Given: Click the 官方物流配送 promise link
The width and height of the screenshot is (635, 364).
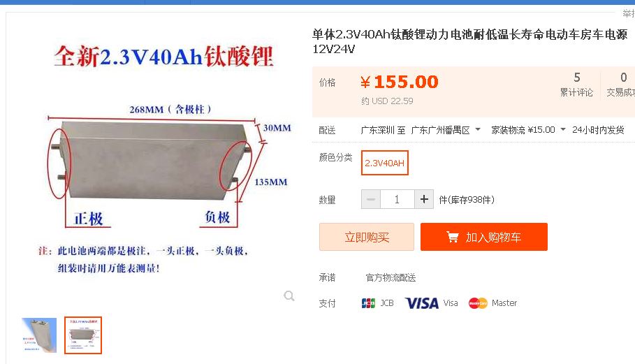Looking at the screenshot, I should click(391, 278).
